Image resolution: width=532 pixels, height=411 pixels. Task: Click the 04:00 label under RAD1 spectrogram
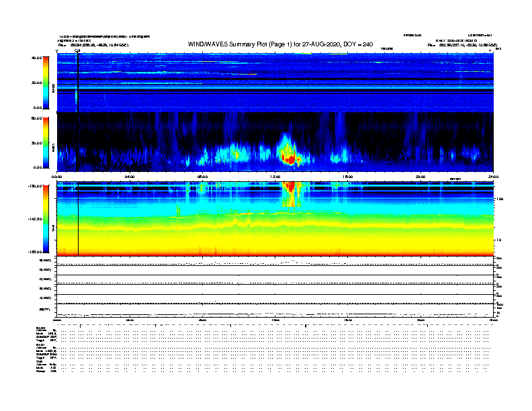[130, 177]
